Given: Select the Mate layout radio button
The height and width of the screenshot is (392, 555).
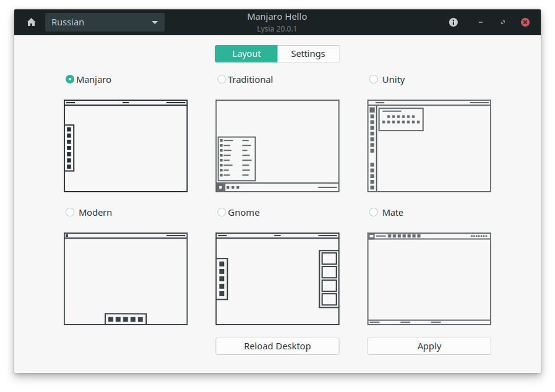Looking at the screenshot, I should 374,212.
